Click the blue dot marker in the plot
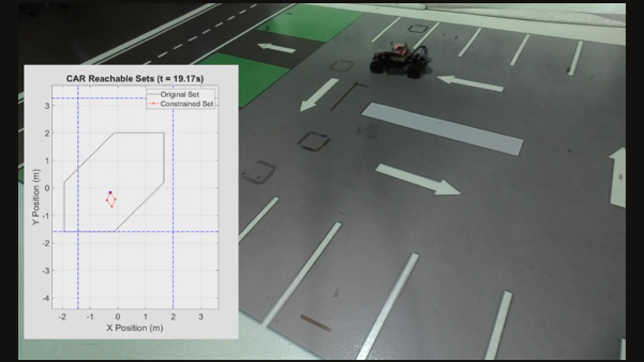The height and width of the screenshot is (362, 644). pyautogui.click(x=110, y=192)
